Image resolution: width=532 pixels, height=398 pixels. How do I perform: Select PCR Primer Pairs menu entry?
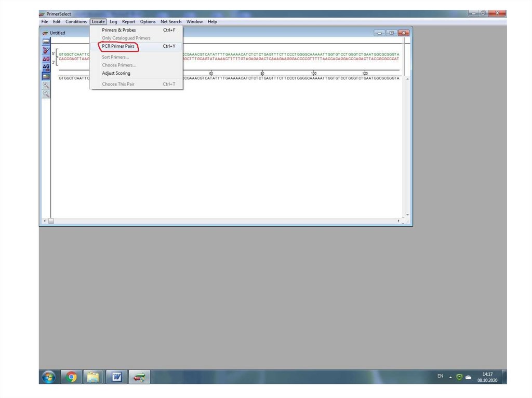(x=137, y=46)
